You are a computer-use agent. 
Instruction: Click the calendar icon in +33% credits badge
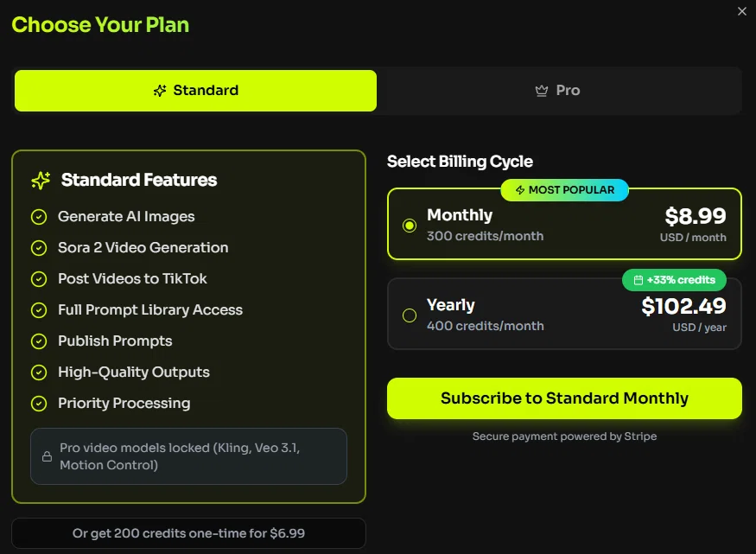638,280
